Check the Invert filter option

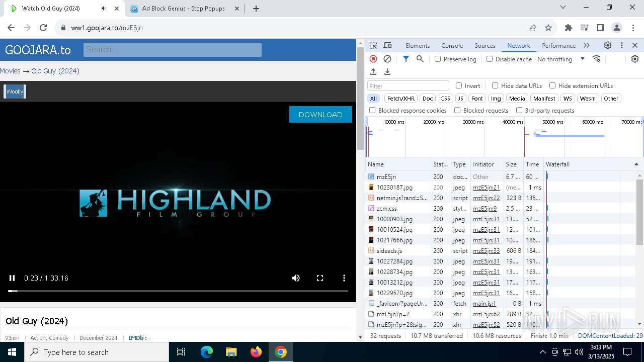point(459,85)
